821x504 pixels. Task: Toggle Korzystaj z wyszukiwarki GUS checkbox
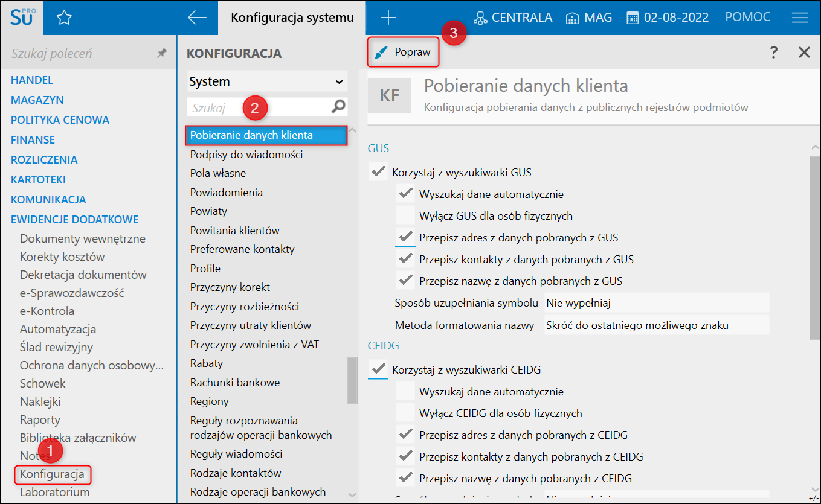click(379, 172)
